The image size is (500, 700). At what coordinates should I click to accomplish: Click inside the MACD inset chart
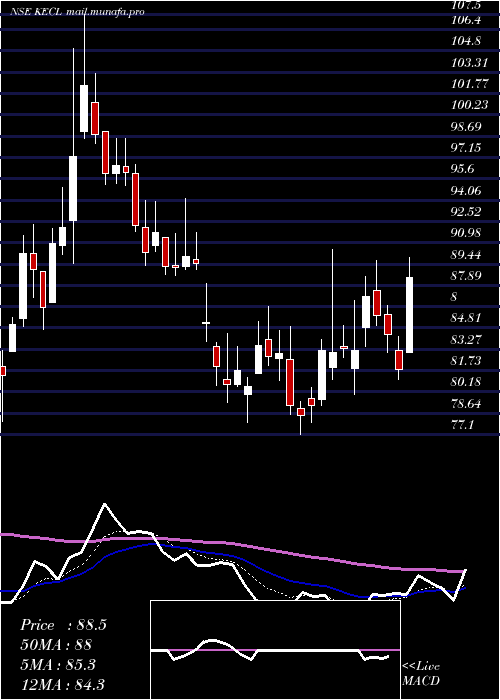[x=275, y=650]
